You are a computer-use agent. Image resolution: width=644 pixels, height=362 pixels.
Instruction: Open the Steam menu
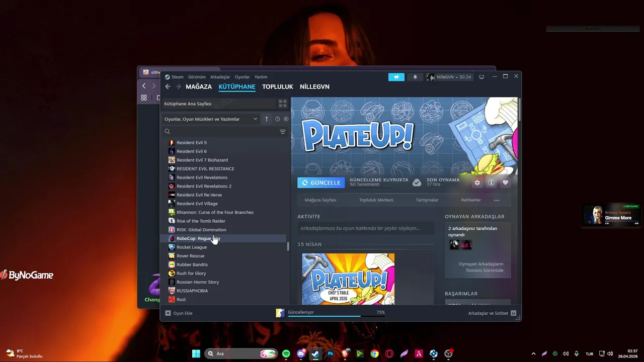178,77
